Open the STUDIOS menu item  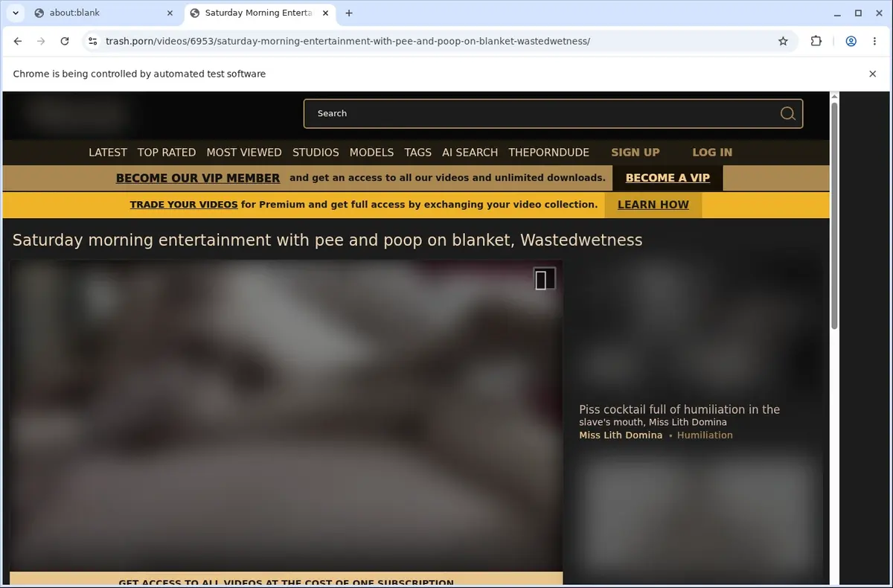pyautogui.click(x=316, y=152)
